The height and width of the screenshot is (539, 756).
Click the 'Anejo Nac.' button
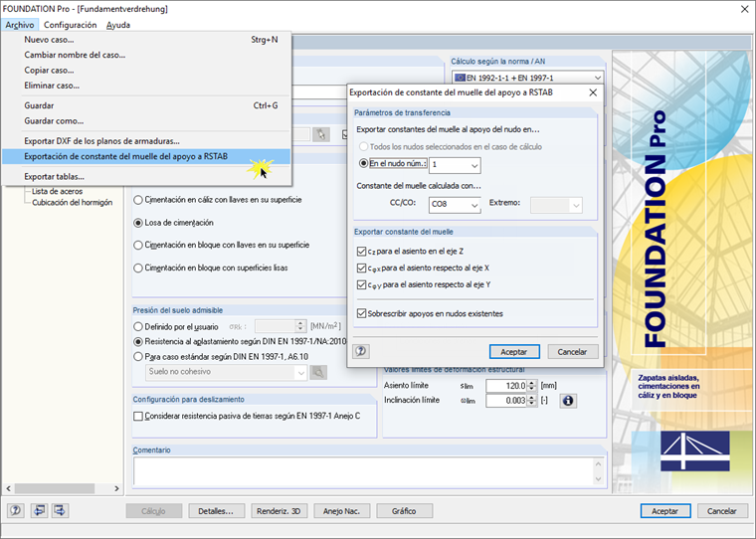pos(341,511)
